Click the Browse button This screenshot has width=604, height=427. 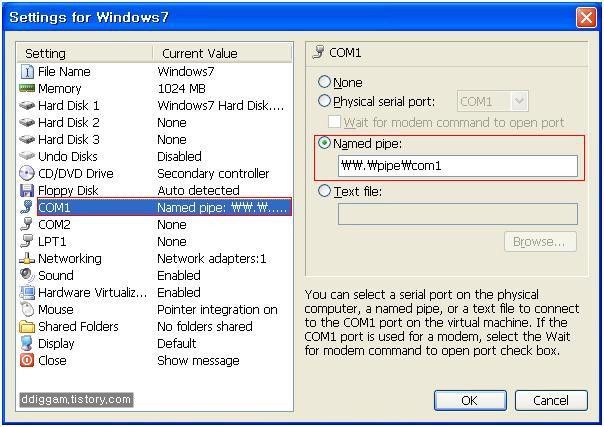click(540, 242)
